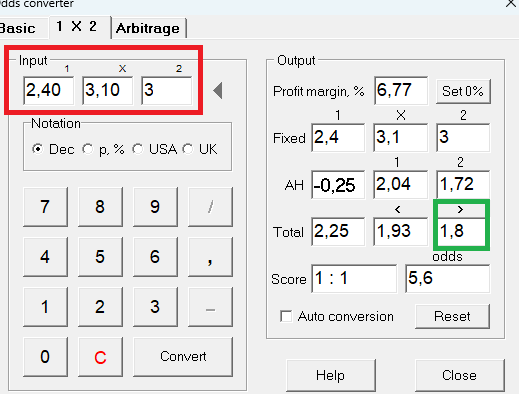Click the keypad minus key

(x=210, y=307)
